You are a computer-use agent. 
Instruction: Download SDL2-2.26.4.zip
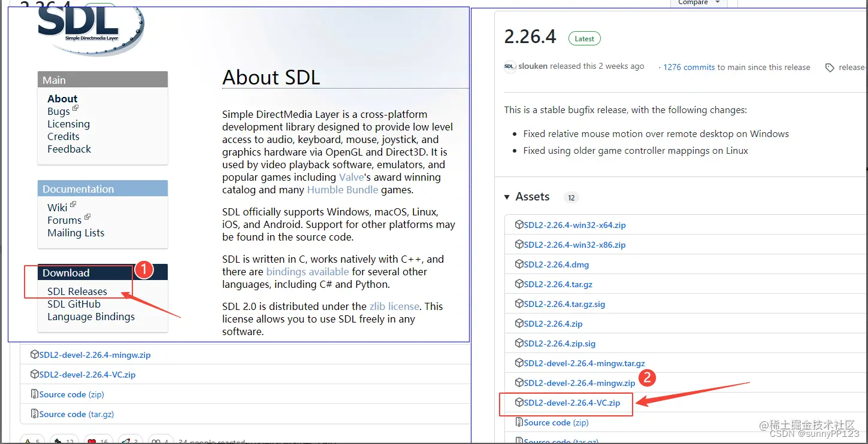(x=554, y=324)
